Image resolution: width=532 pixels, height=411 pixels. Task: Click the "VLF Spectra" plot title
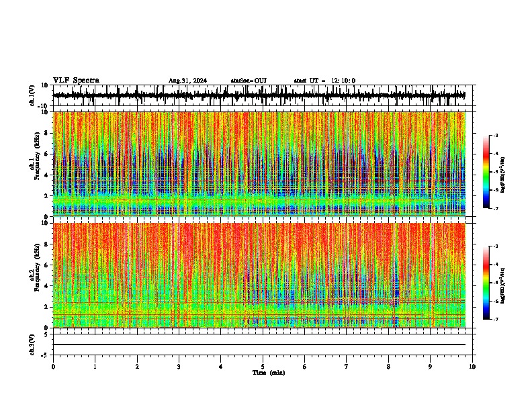[76, 81]
